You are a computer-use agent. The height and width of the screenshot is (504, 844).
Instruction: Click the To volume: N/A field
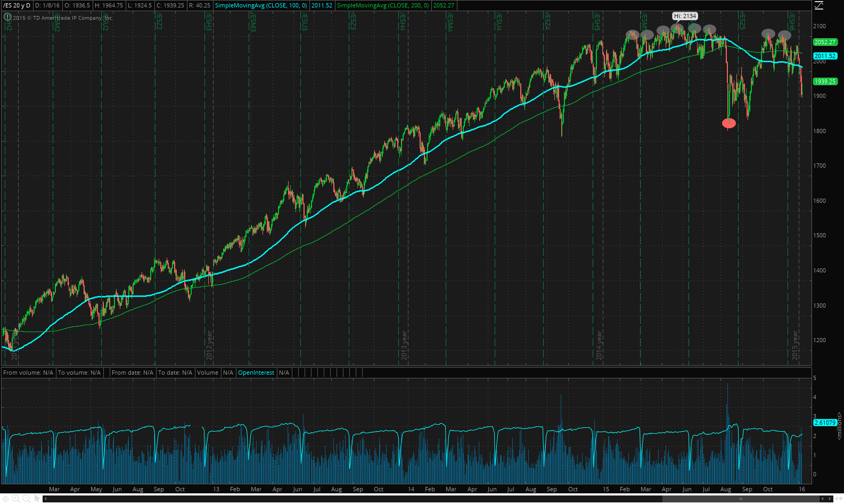pos(79,373)
